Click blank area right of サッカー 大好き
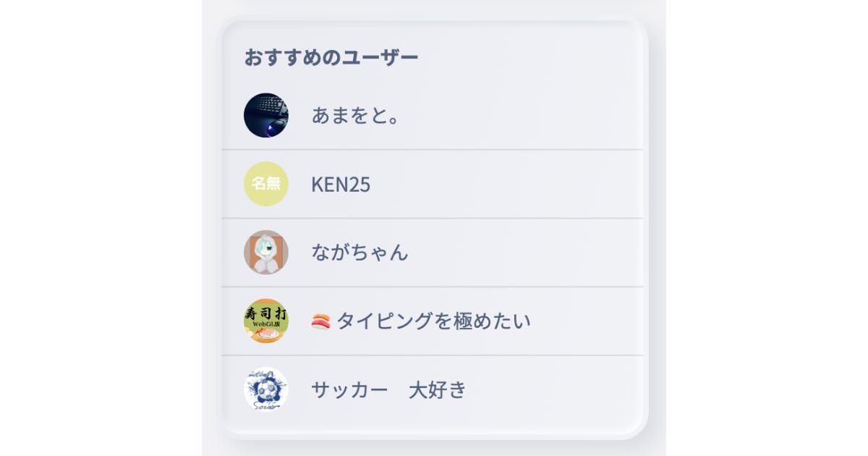The height and width of the screenshot is (456, 868). point(550,390)
